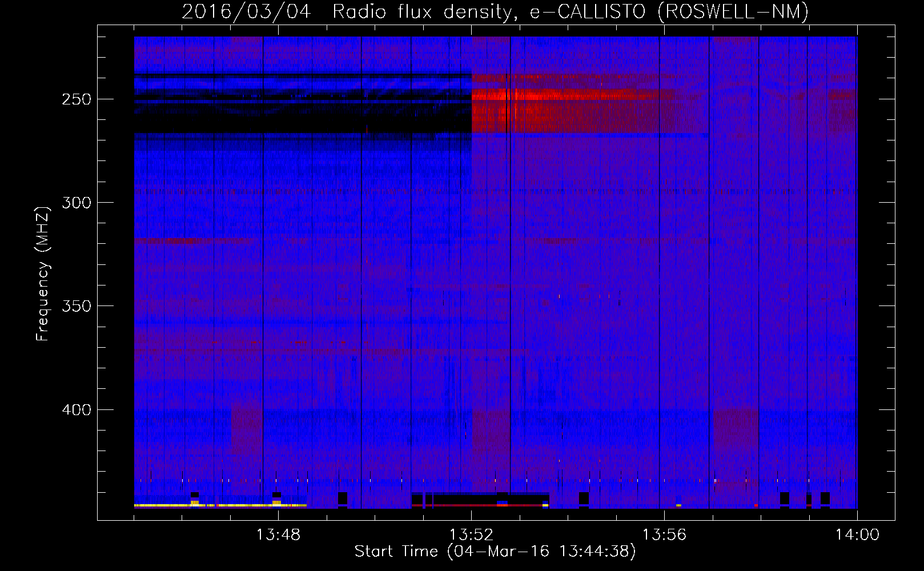
Task: Click the '13:52' time axis label
Action: click(x=471, y=535)
